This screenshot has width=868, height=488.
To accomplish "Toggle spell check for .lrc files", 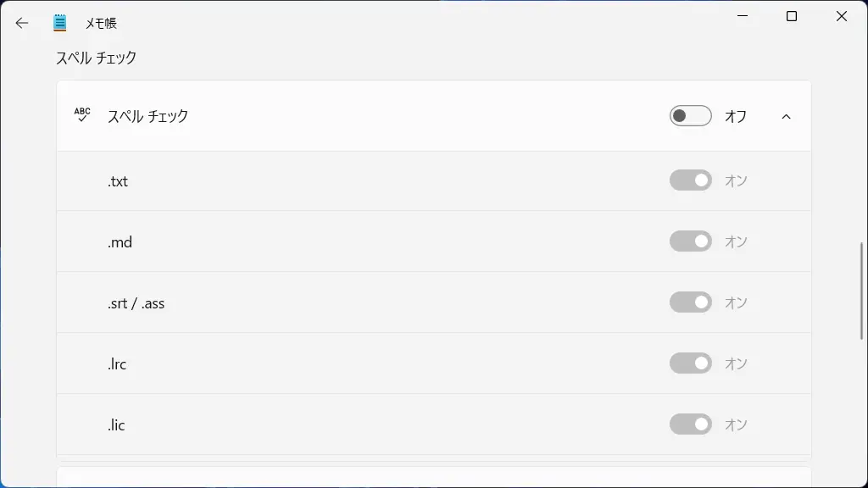I will coord(690,363).
